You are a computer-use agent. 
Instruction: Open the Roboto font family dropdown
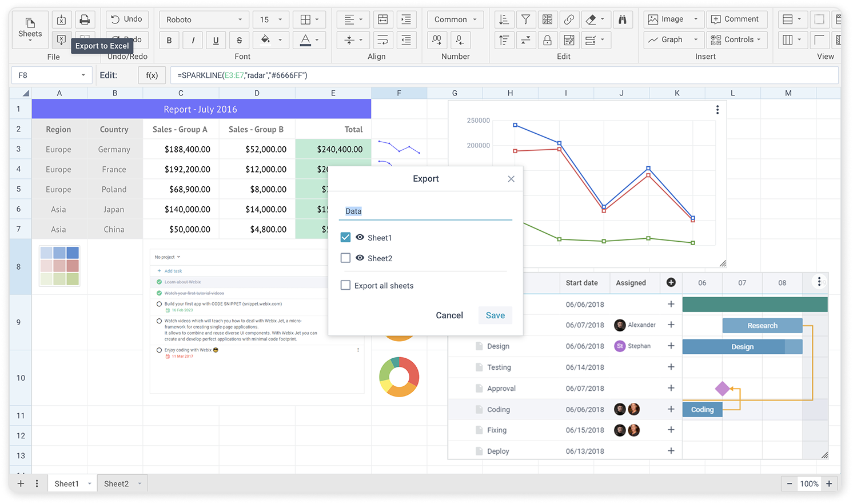pyautogui.click(x=204, y=19)
